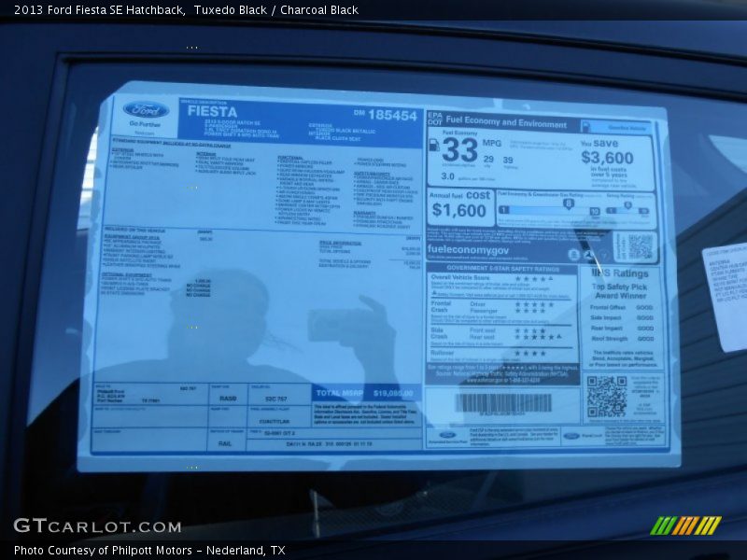Screen dimensions: 747x560
Task: Click the Government 5-Star Safety Ratings header
Action: point(502,269)
